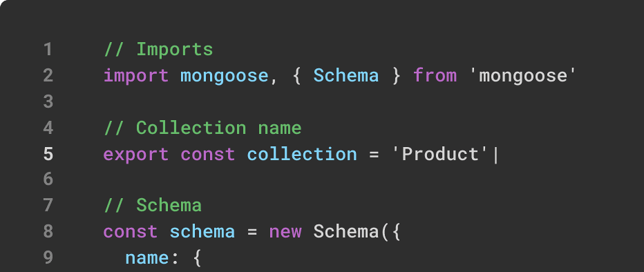644x272 pixels.
Task: Click the 'name' property key on line 9
Action: click(x=147, y=258)
